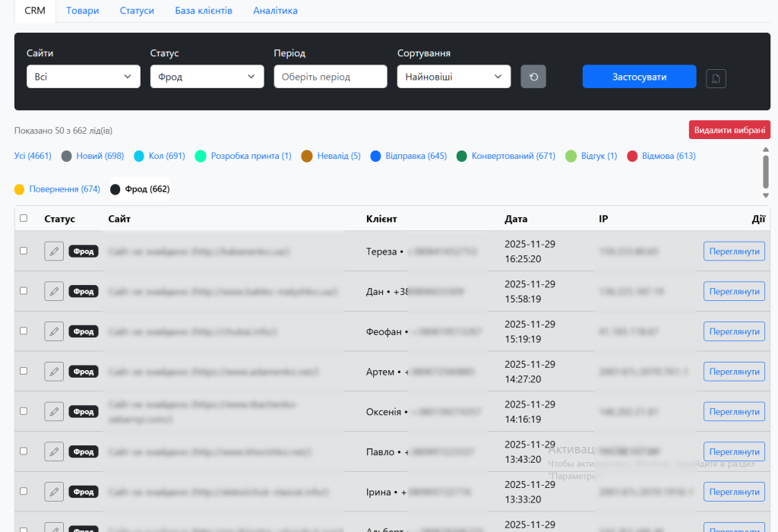The image size is (778, 532).
Task: Filter by Відгук (1) status
Action: pos(591,156)
